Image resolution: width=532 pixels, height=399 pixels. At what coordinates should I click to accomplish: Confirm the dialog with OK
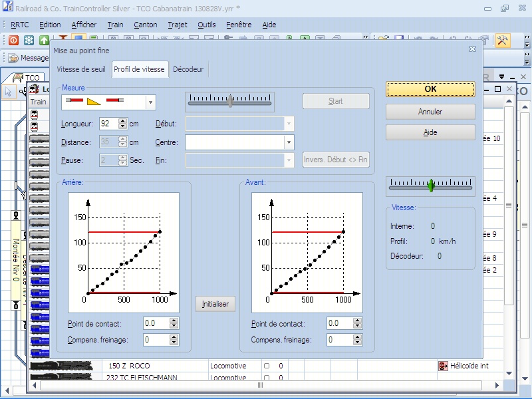(x=430, y=89)
